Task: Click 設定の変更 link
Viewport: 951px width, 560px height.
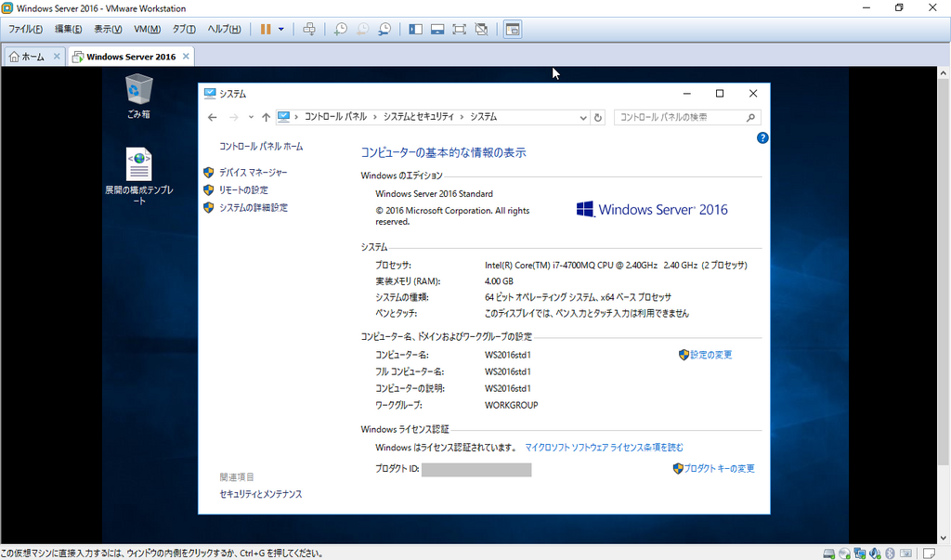Action: click(710, 355)
